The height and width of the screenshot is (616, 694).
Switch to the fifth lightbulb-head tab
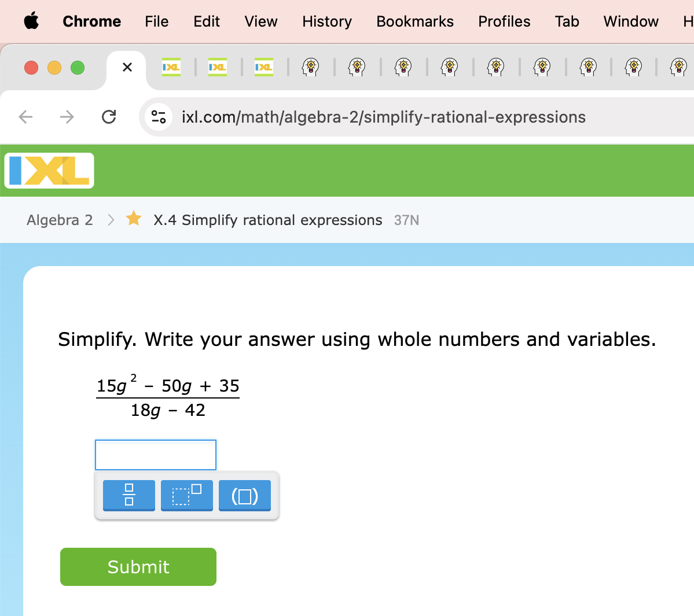495,67
